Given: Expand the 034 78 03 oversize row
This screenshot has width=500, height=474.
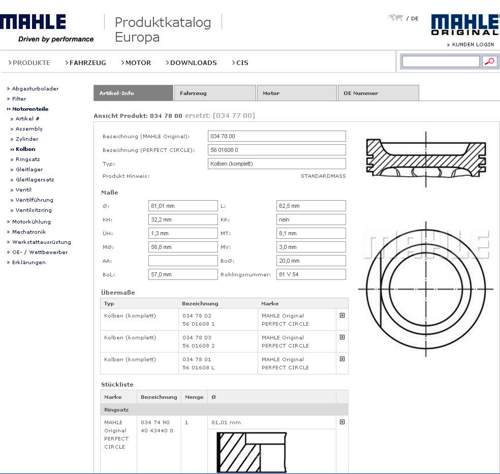Looking at the screenshot, I should pyautogui.click(x=342, y=337).
